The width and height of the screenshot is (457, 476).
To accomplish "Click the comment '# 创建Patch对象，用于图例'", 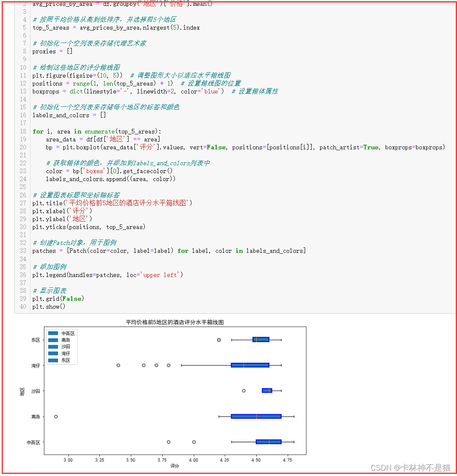I will 75,242.
